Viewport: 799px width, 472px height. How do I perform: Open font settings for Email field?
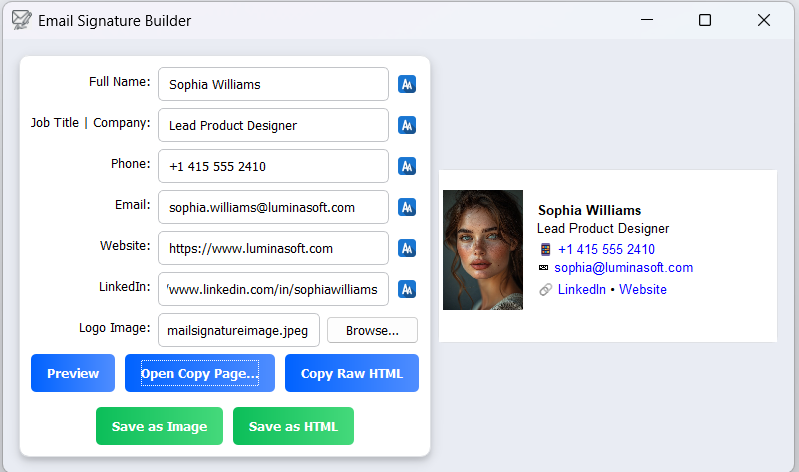pos(407,207)
